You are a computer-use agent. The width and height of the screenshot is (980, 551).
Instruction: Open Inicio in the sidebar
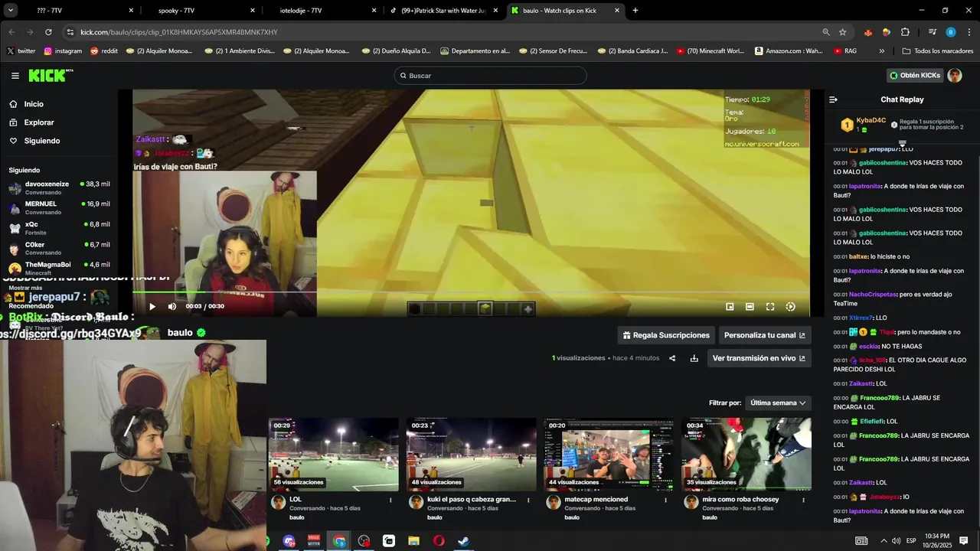pyautogui.click(x=34, y=104)
